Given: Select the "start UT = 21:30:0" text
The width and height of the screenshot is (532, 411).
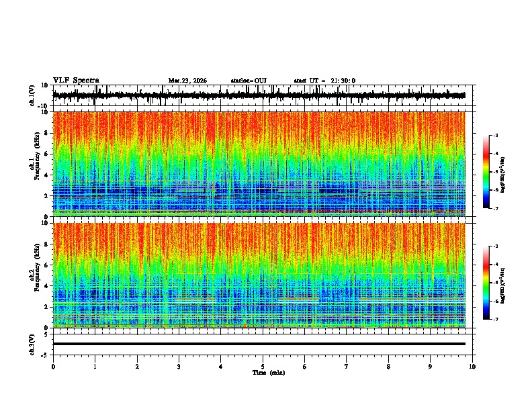Looking at the screenshot, I should pos(324,81).
